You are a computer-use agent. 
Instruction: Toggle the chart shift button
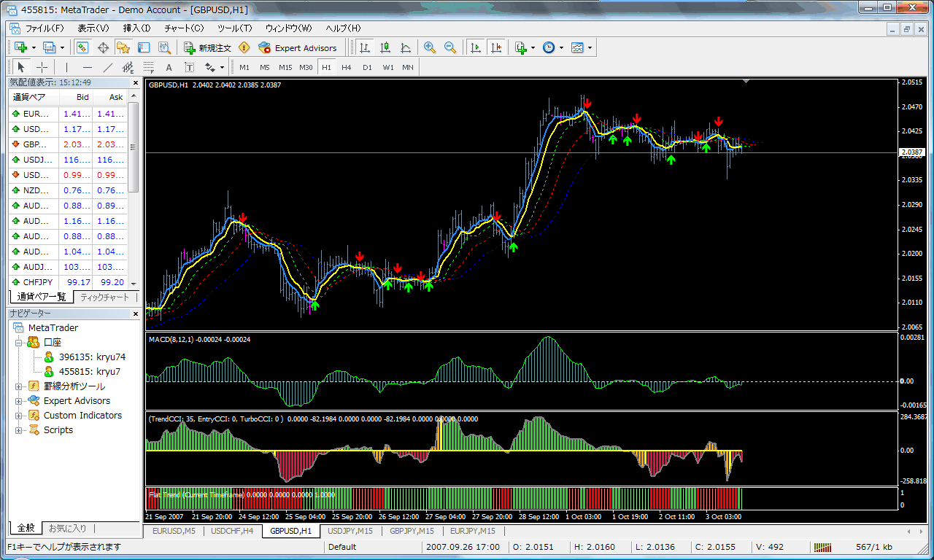point(496,47)
